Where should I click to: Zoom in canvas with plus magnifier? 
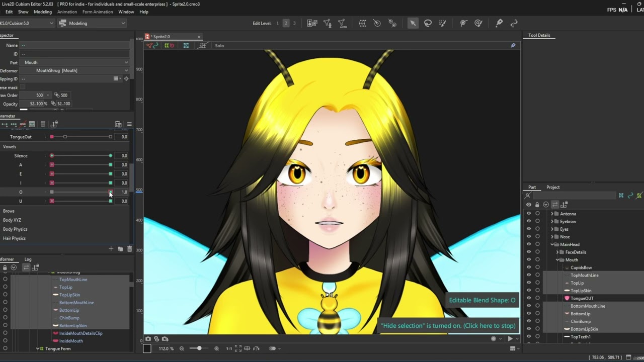pyautogui.click(x=216, y=348)
